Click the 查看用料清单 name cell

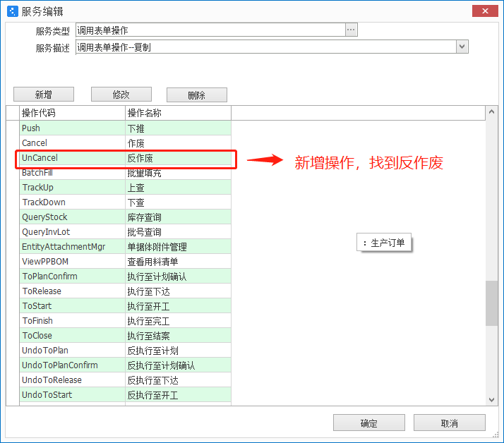click(178, 261)
